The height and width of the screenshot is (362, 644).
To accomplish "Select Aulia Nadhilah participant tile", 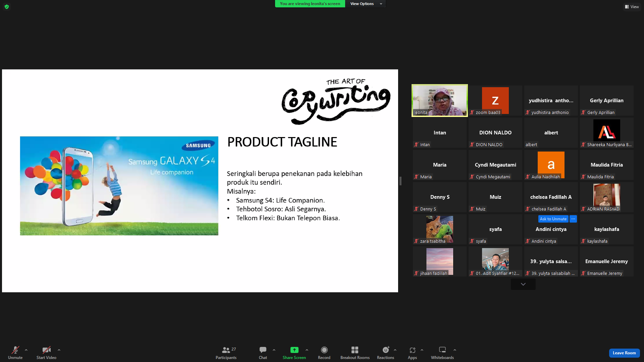I will pyautogui.click(x=551, y=165).
